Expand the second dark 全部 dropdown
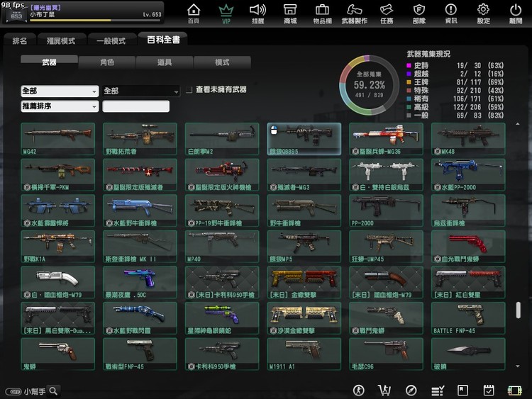 (141, 91)
